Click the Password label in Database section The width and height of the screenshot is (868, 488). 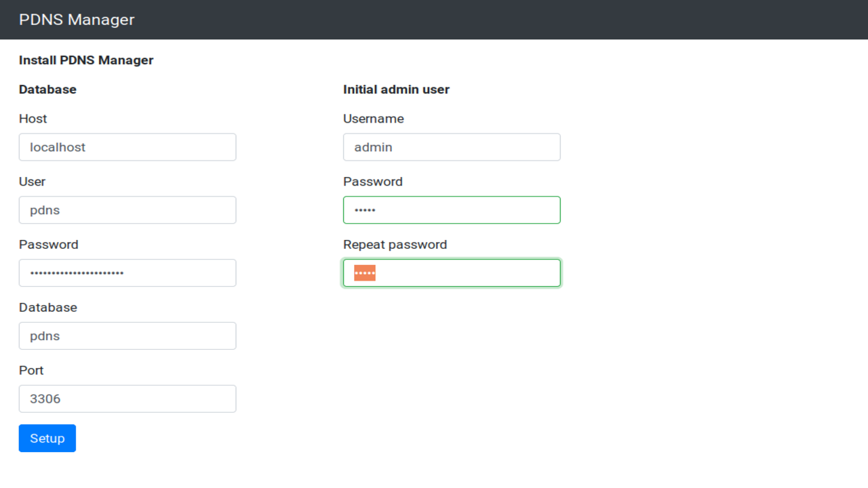pyautogui.click(x=48, y=245)
